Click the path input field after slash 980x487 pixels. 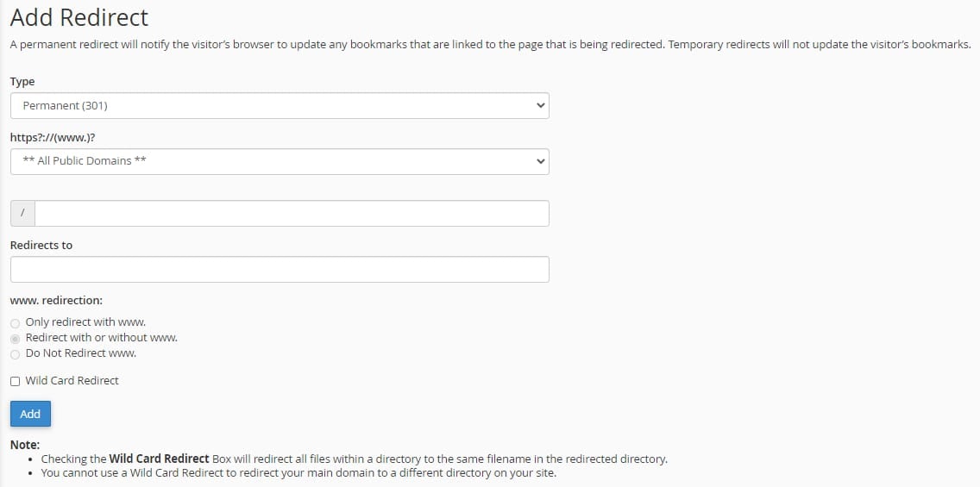292,214
